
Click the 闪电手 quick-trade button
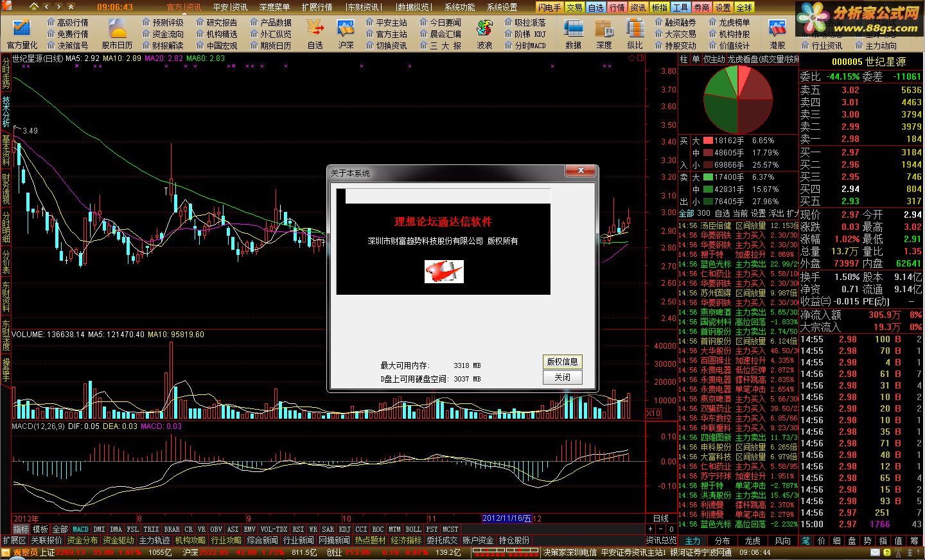click(x=549, y=7)
